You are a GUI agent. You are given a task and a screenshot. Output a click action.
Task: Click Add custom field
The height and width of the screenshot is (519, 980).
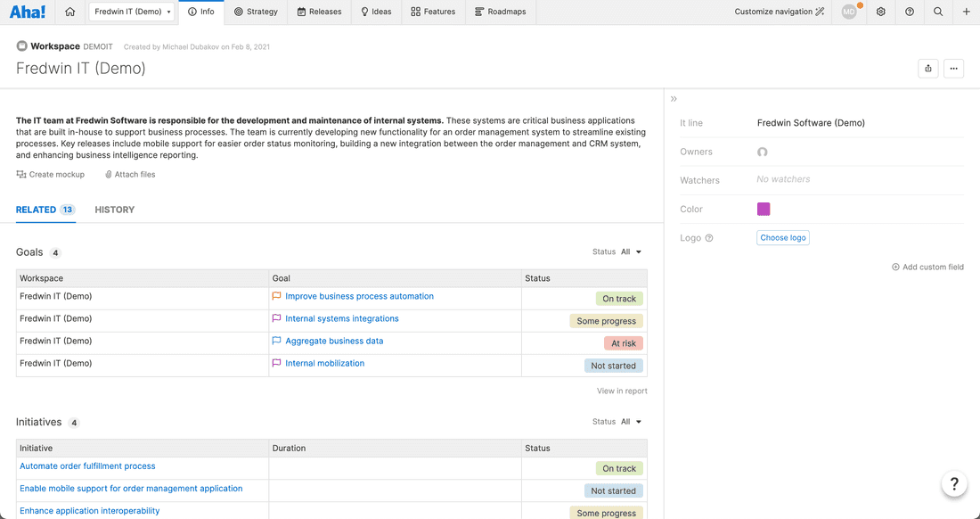(927, 267)
